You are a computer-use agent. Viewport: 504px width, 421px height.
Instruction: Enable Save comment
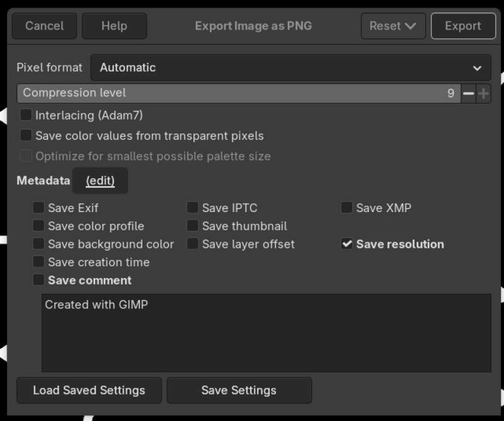click(x=38, y=280)
